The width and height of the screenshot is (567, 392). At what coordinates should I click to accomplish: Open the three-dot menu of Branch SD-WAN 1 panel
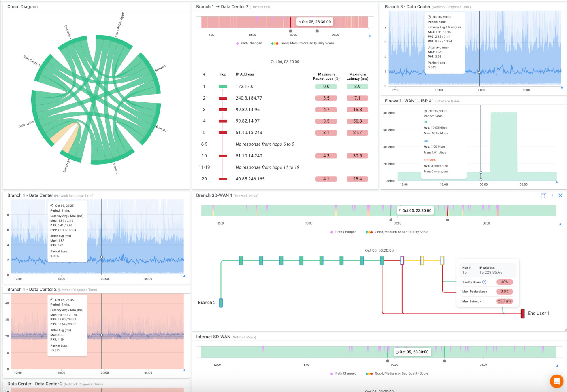(552, 195)
